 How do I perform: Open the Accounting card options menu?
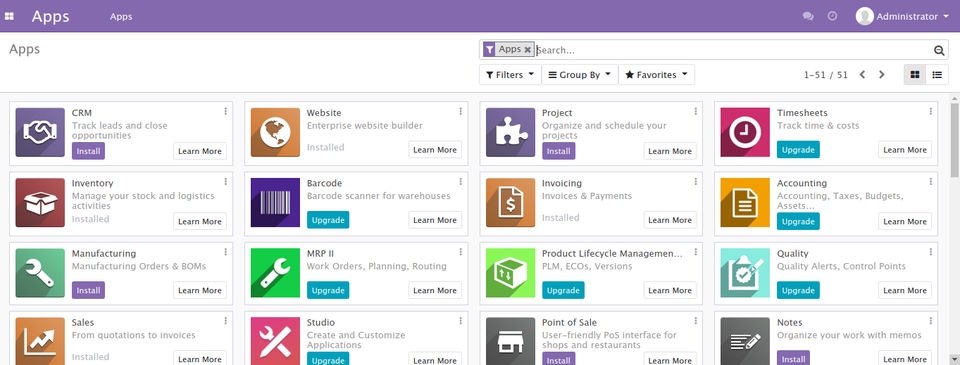[x=931, y=182]
